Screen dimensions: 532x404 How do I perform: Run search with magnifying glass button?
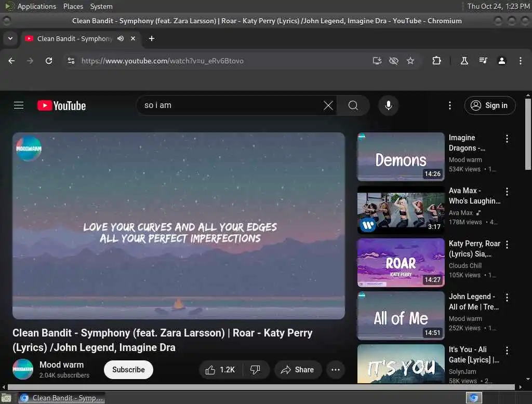pos(353,105)
